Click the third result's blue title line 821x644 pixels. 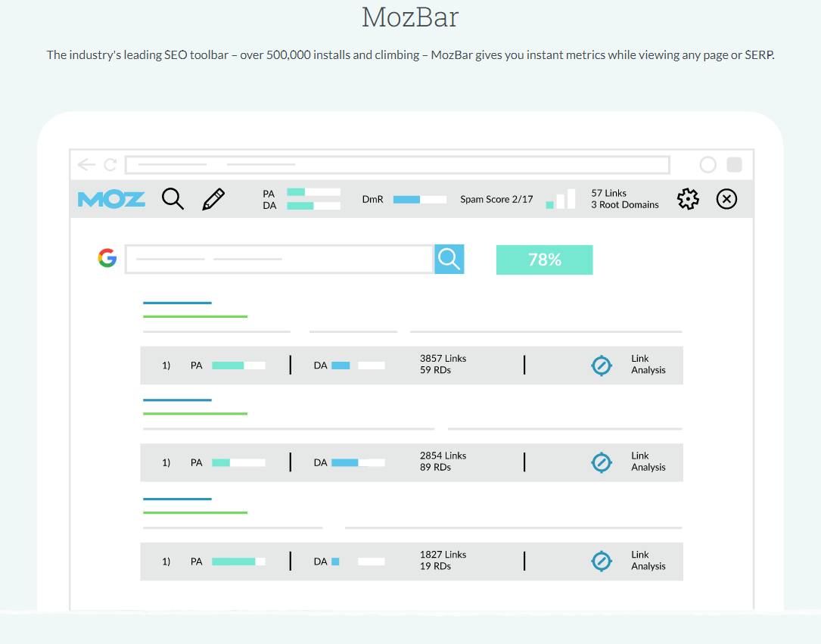(x=178, y=499)
